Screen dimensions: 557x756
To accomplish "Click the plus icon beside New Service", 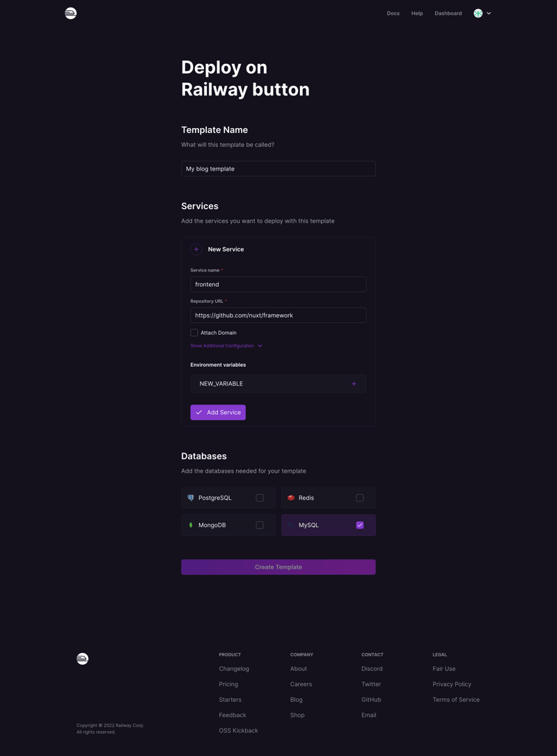I will pos(198,249).
